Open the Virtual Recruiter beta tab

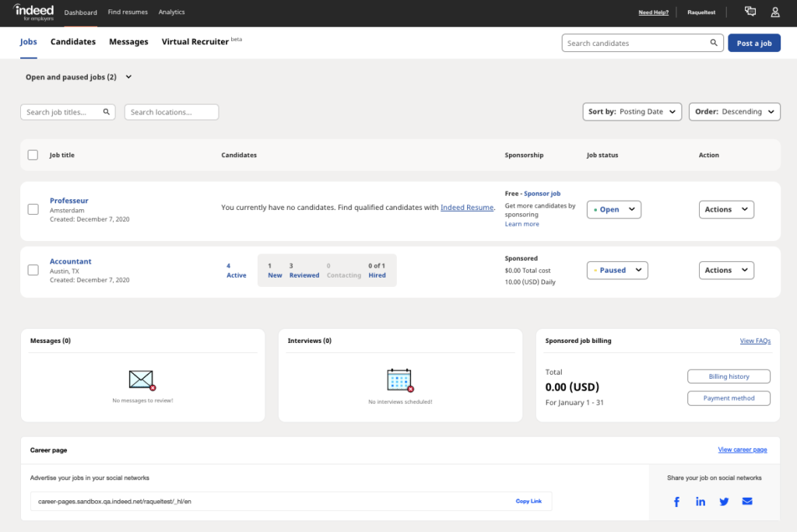point(202,41)
